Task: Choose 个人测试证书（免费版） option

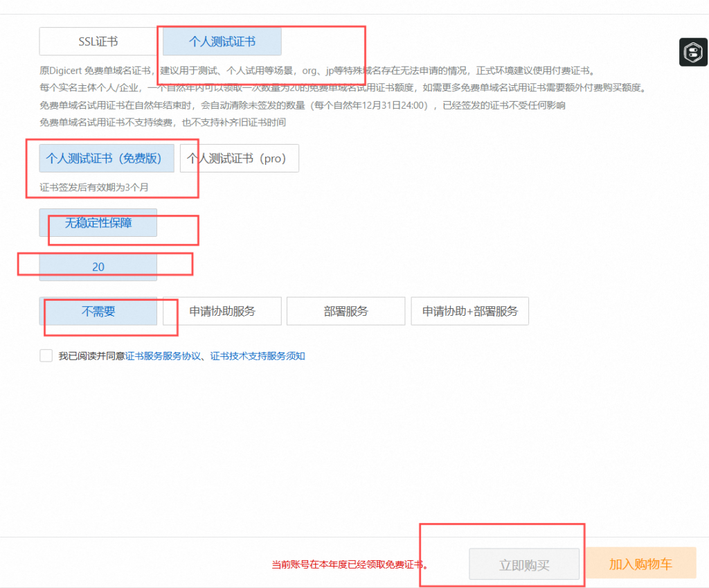Action: 107,158
